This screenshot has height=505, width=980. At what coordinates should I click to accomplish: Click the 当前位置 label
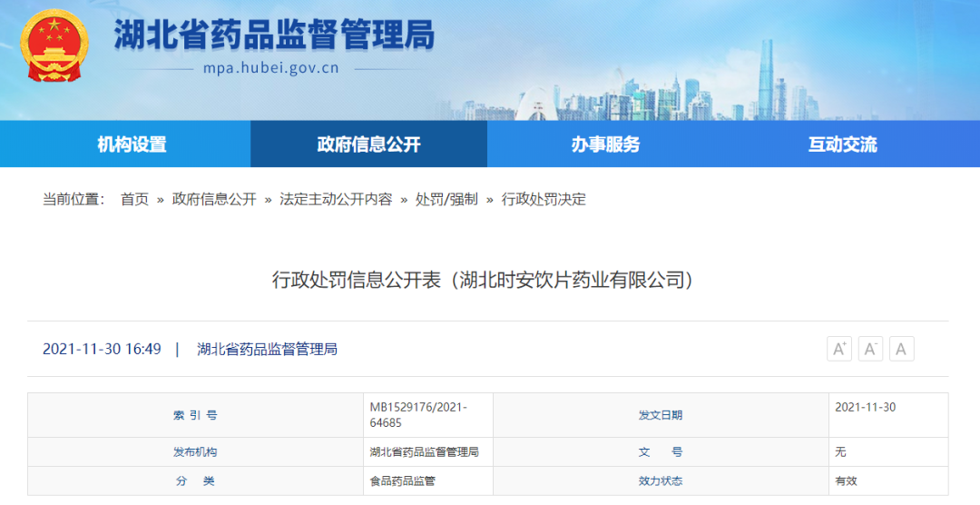coord(73,199)
